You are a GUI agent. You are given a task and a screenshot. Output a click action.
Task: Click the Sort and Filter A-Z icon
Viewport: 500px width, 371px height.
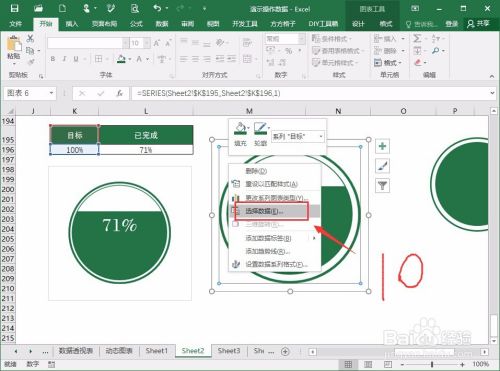(435, 39)
